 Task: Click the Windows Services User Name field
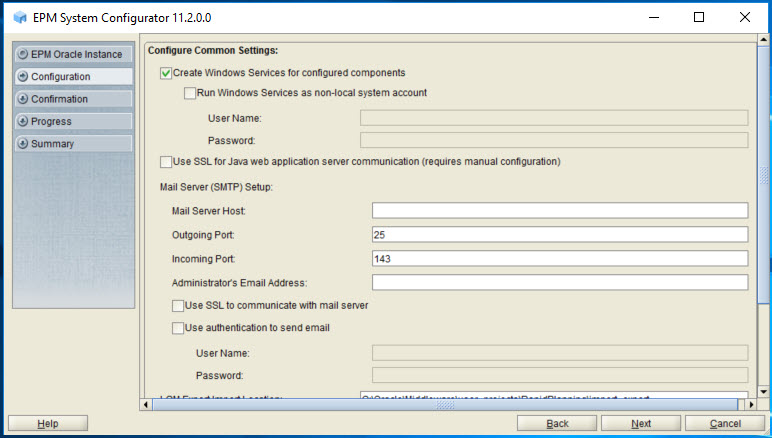(554, 118)
